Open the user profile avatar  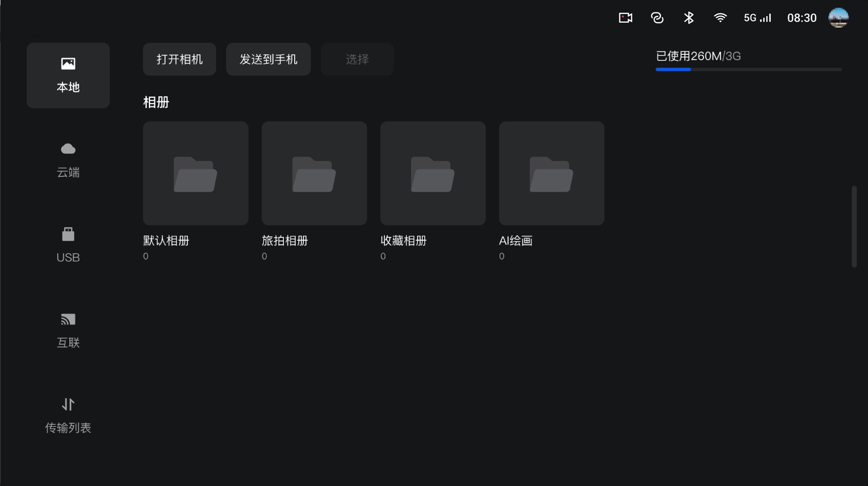point(838,18)
